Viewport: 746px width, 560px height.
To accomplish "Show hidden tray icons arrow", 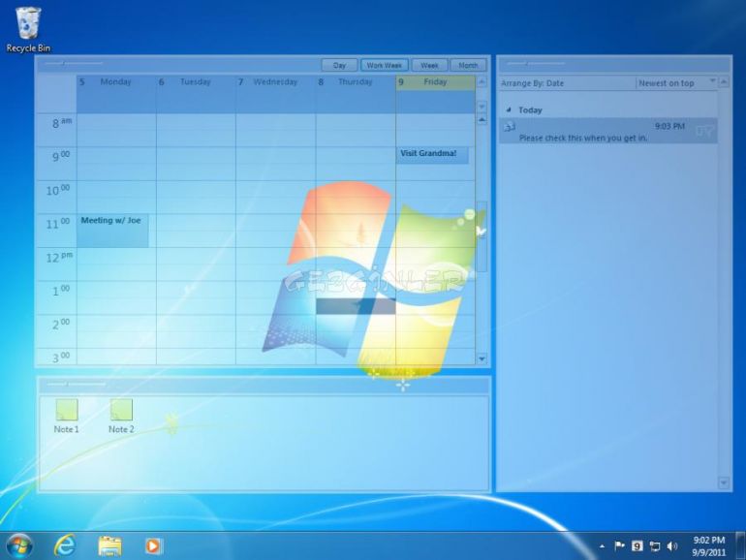I will [x=603, y=546].
